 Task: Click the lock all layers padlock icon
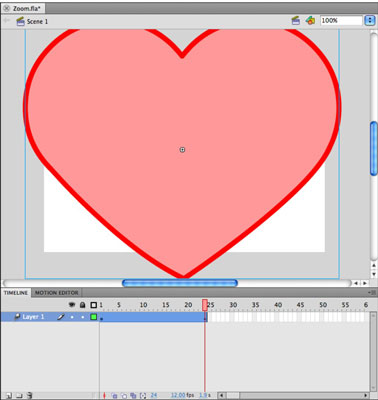click(82, 305)
